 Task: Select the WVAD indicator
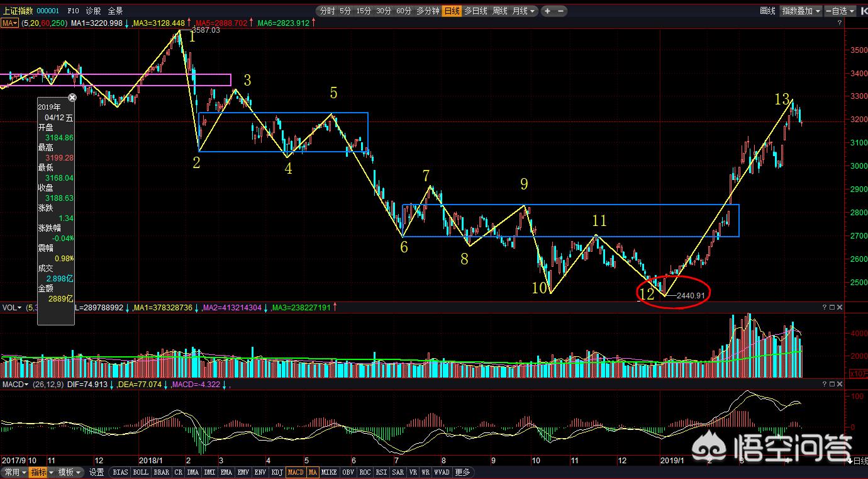(442, 472)
